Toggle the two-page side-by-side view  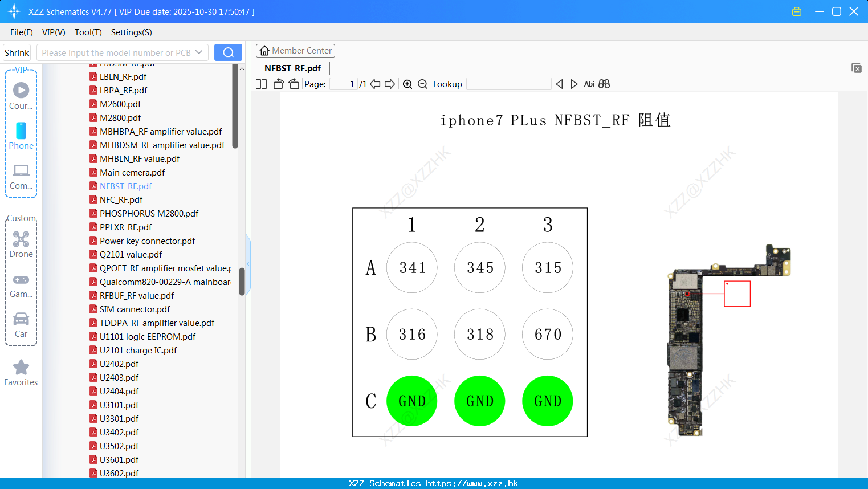click(x=261, y=84)
